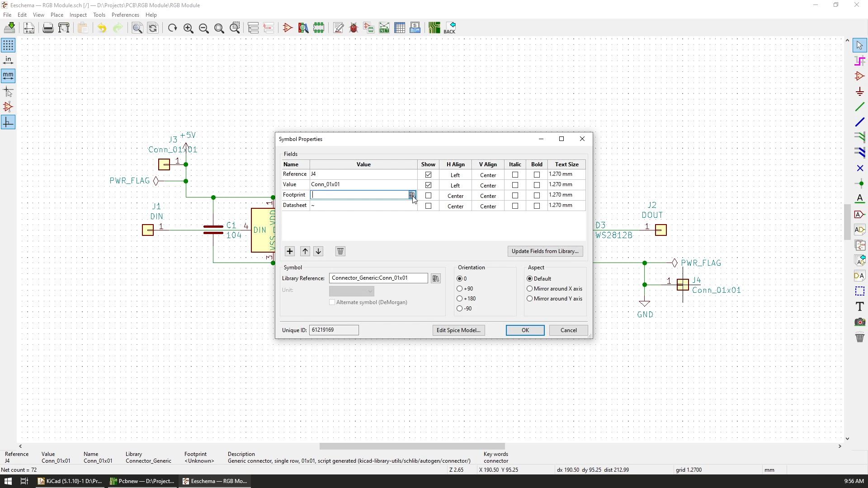Click the library reference browse button
The width and height of the screenshot is (868, 488).
click(x=435, y=278)
